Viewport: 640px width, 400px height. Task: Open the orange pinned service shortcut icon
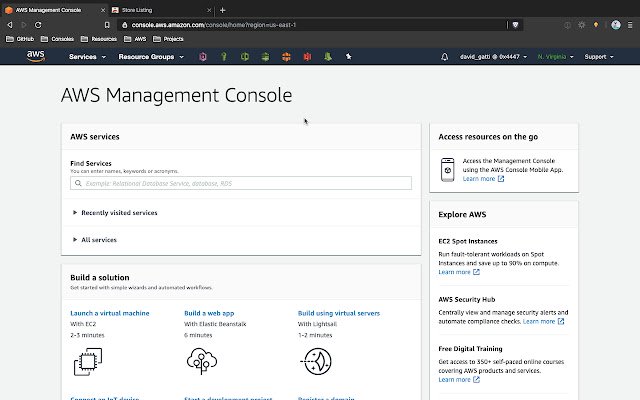pos(286,57)
